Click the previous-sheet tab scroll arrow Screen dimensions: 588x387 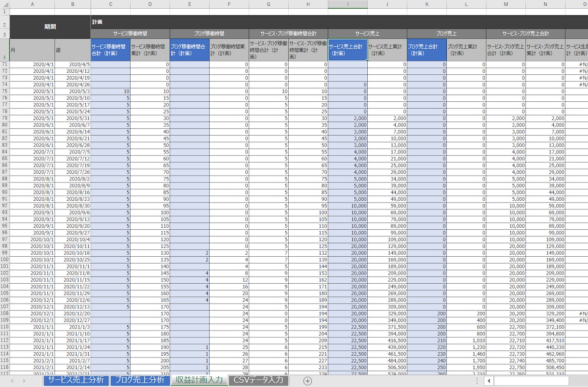click(x=11, y=381)
